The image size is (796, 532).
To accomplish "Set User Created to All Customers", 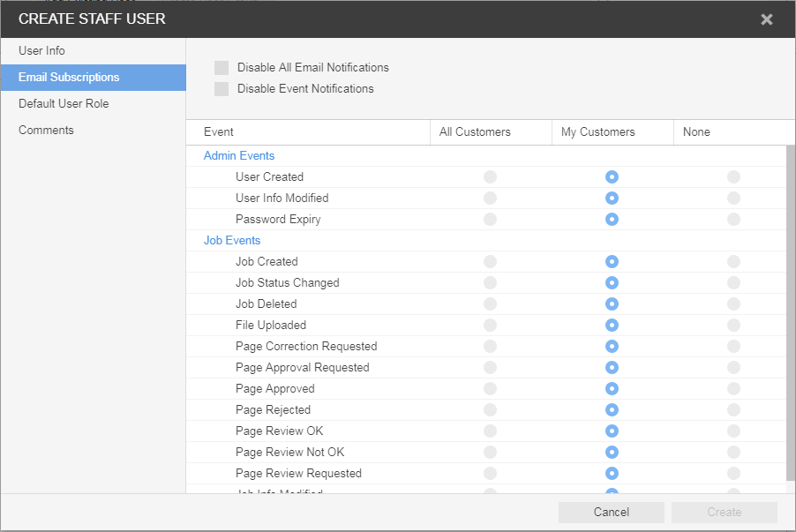I will 490,177.
